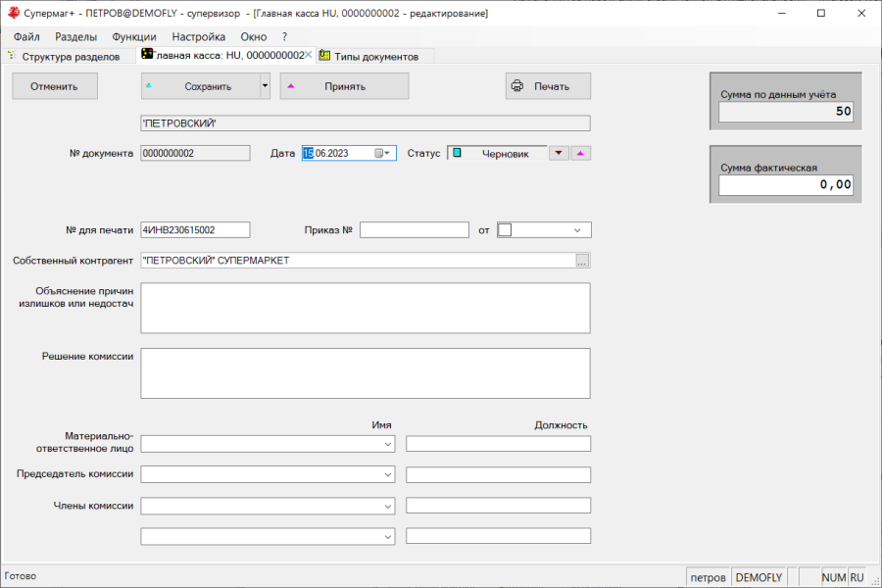Open the Функции menu

coord(133,36)
